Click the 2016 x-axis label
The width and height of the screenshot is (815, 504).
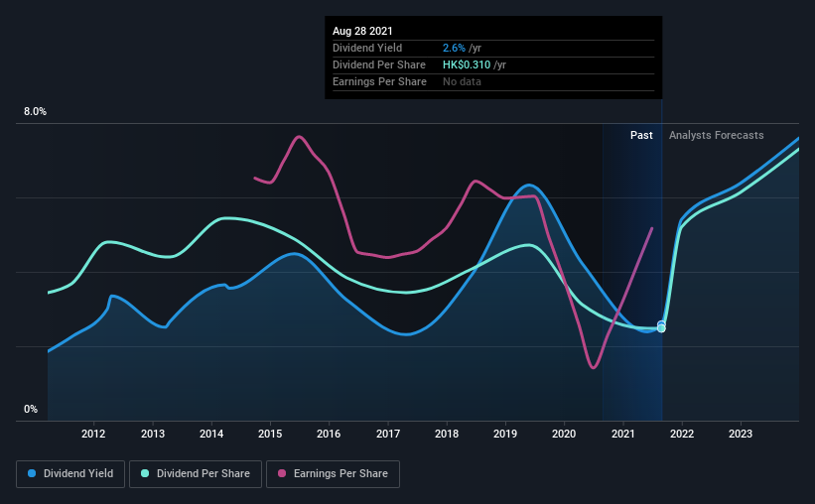(x=329, y=434)
